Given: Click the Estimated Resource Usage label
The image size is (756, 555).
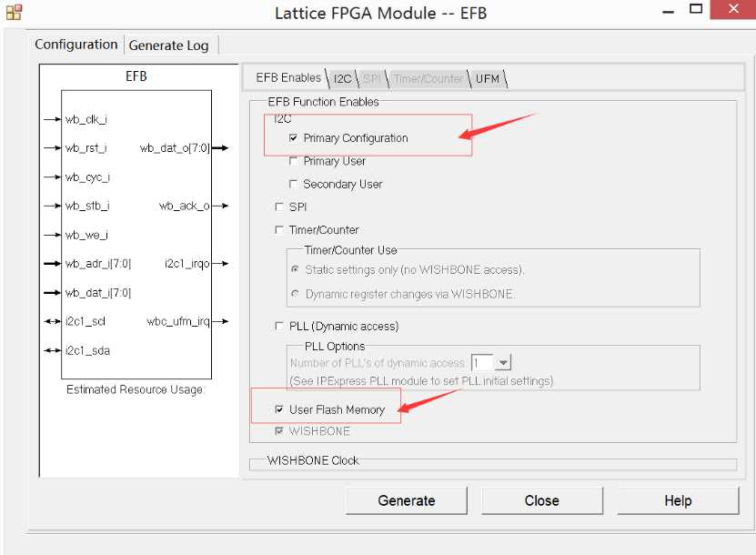Looking at the screenshot, I should tap(136, 389).
